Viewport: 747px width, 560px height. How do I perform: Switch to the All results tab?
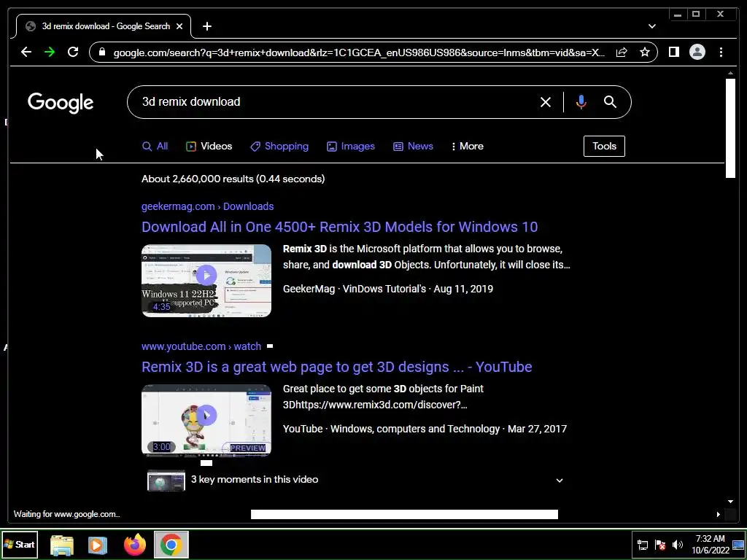[x=155, y=146]
